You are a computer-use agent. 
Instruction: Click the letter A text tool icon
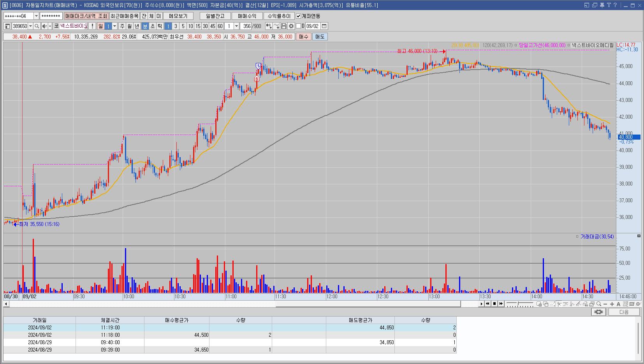(x=618, y=304)
